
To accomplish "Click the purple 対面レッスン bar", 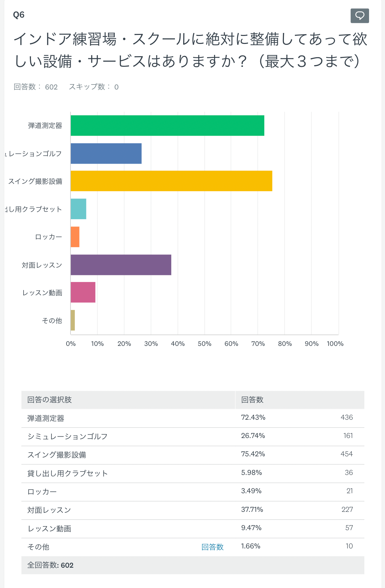I will pyautogui.click(x=121, y=265).
